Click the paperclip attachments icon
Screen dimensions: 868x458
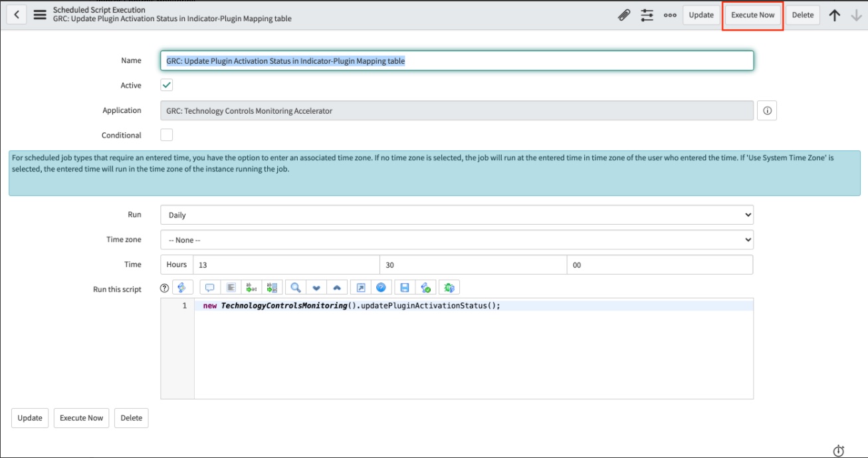(624, 15)
